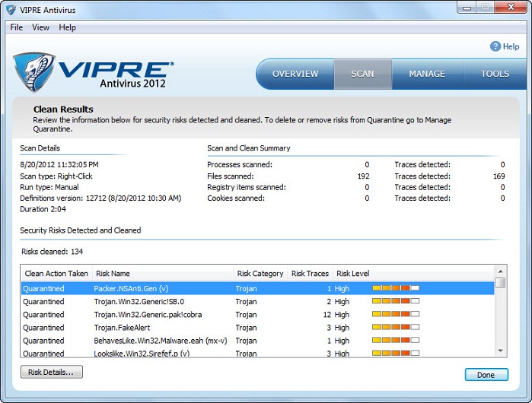Click the Scan and Clean Summary heading
The height and width of the screenshot is (403, 532).
tap(249, 148)
